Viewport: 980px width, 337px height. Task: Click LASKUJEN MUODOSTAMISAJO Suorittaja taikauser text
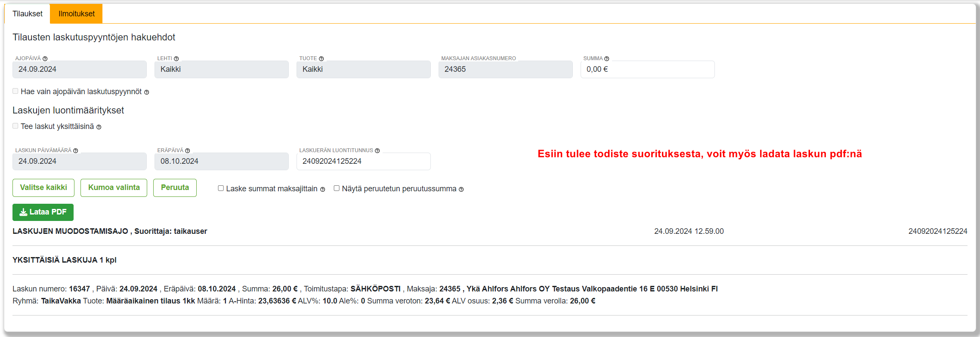tap(110, 231)
